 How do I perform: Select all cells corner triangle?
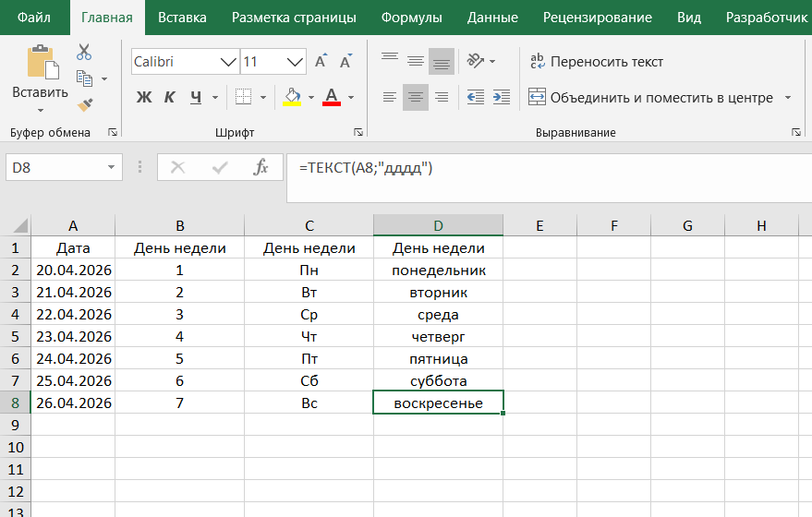pos(19,225)
